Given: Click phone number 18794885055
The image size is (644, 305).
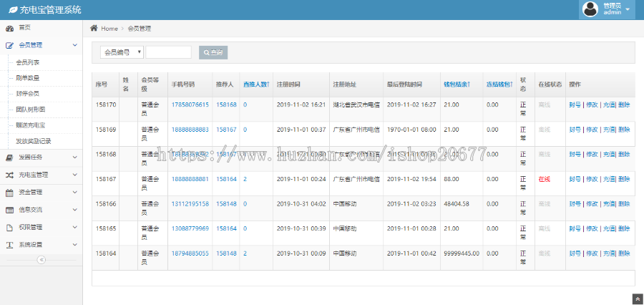Looking at the screenshot, I should (190, 253).
